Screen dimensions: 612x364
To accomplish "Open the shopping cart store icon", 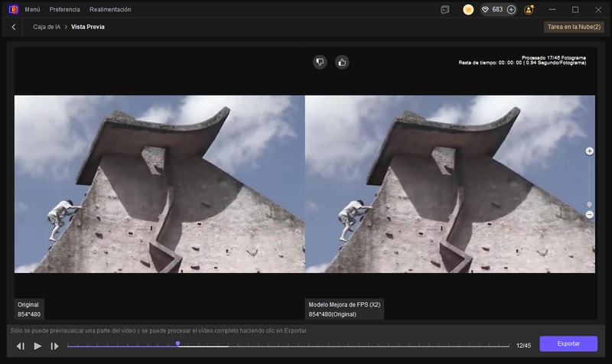I will (x=468, y=10).
